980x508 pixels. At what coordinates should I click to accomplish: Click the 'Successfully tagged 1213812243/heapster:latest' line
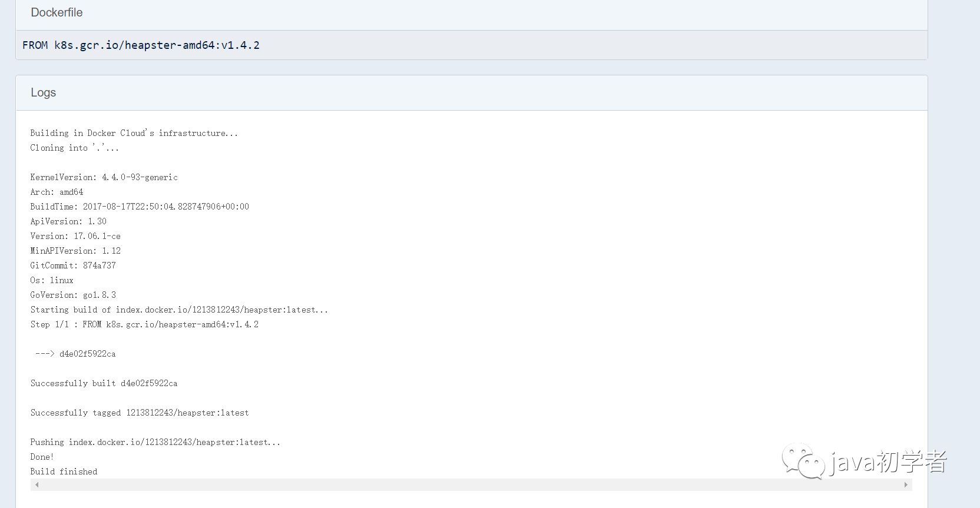140,413
